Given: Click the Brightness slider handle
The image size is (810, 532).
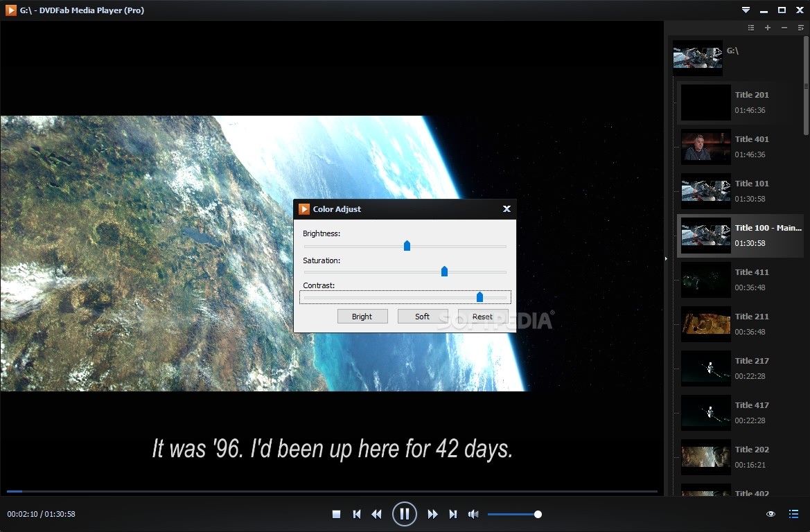Looking at the screenshot, I should pos(407,245).
